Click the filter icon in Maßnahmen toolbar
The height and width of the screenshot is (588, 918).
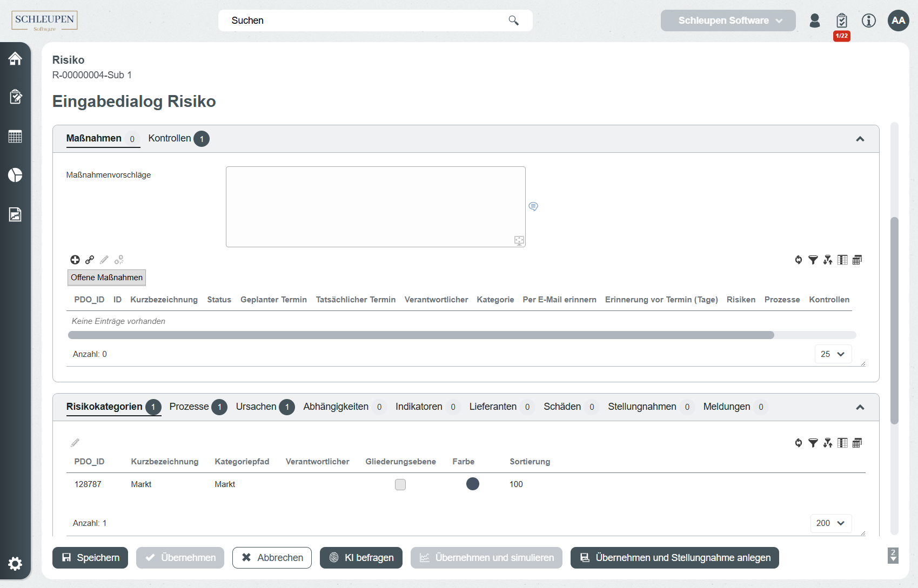[813, 260]
